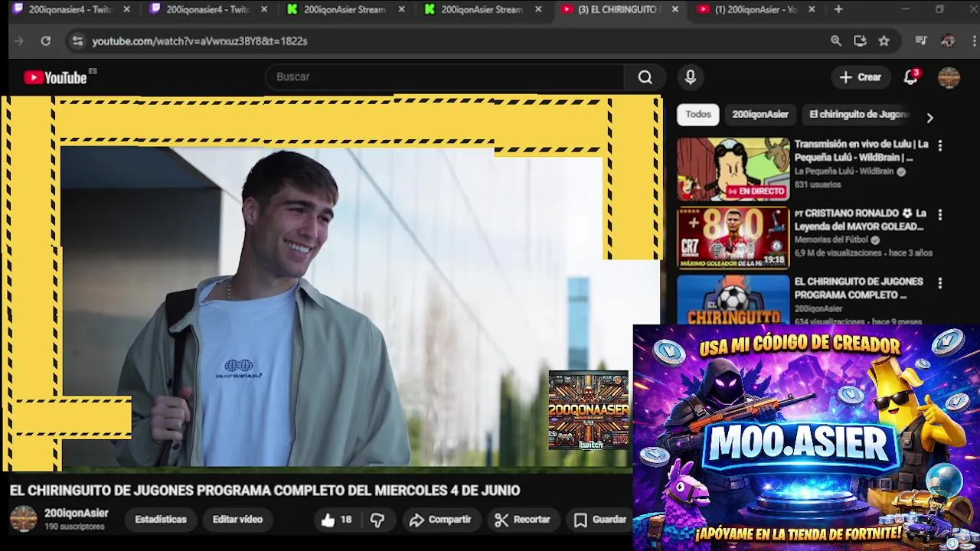
Task: Click the video title 'EL CHIRINGUITO DE JUGONES PROGRAMA COMPLETO'
Action: click(265, 491)
